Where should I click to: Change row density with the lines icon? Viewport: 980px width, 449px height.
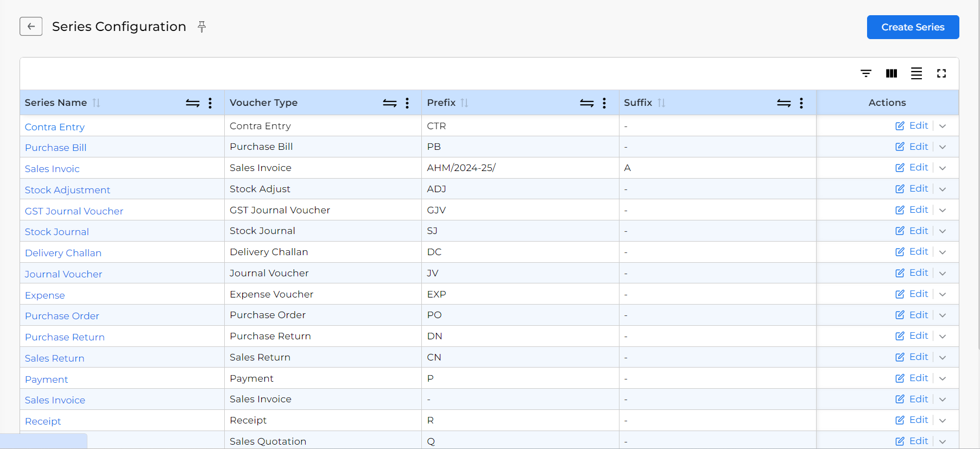916,73
